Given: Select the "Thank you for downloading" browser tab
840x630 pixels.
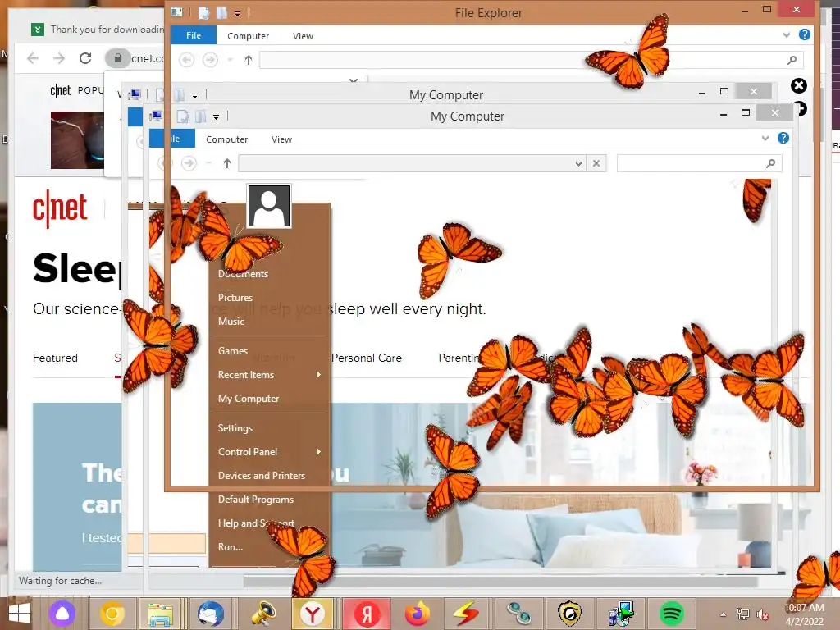Looking at the screenshot, I should coord(97,29).
